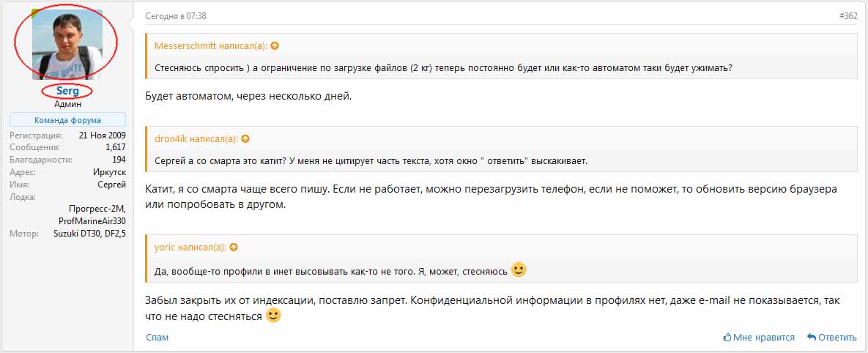
Task: Click the thumbs-up like icon
Action: pos(727,338)
